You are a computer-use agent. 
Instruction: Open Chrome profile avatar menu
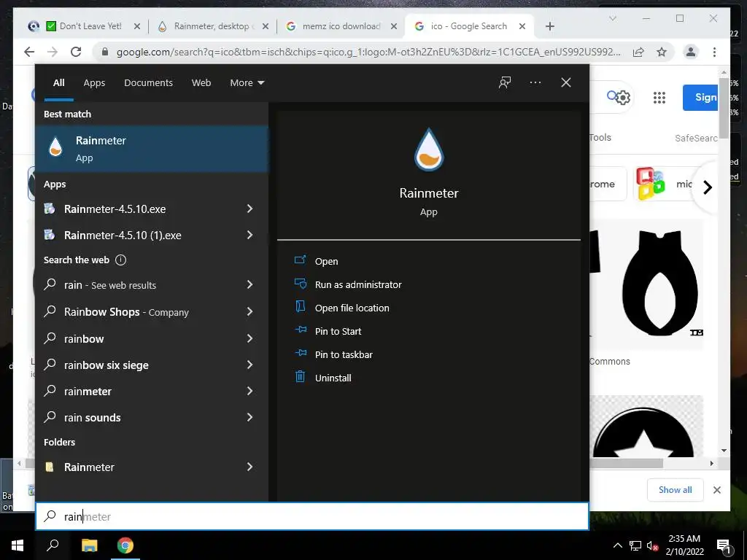(x=690, y=52)
